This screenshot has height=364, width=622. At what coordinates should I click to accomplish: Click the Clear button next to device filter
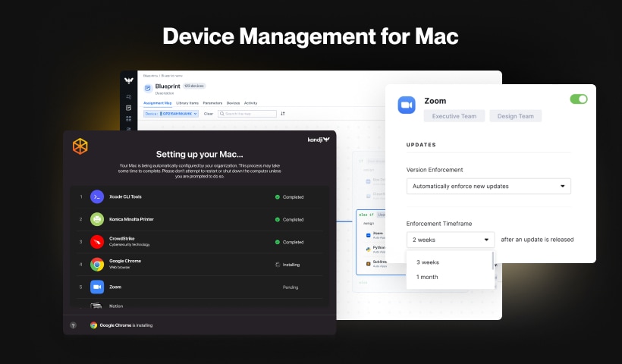(x=209, y=114)
